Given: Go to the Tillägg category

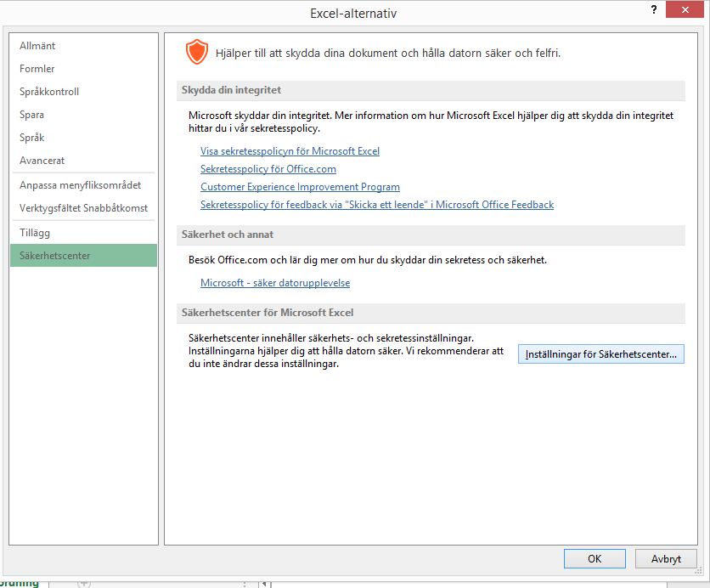Looking at the screenshot, I should pos(83,233).
